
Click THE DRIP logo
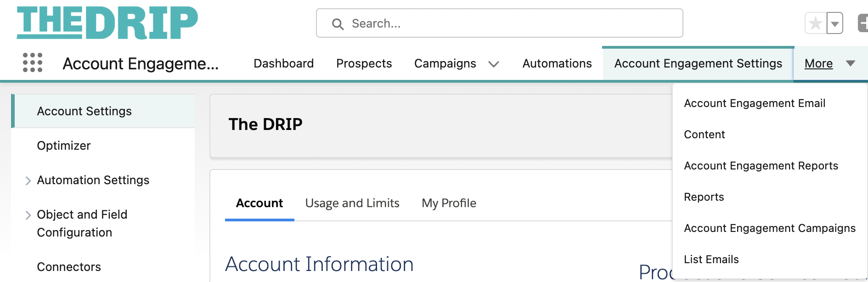[107, 23]
